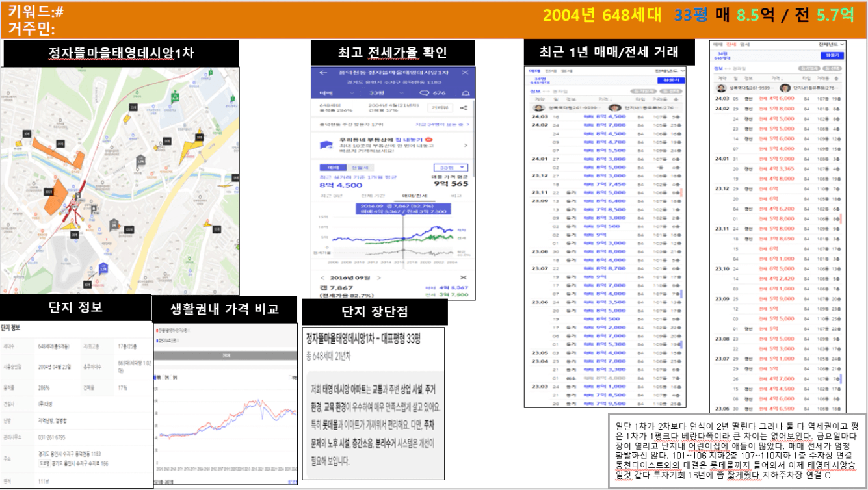This screenshot has height=490, width=868.
Task: Open the 매매 dropdown in blue header
Action: tap(337, 93)
